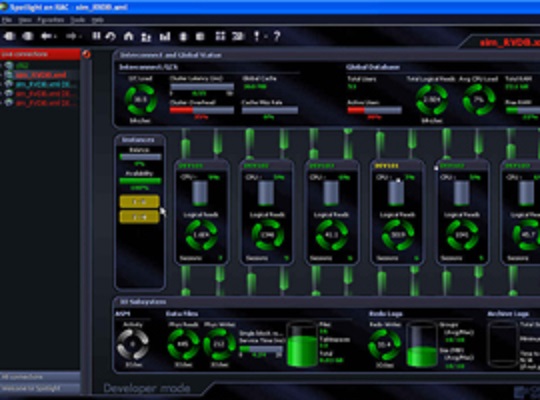Click the toolbar icon right of the grid icon
This screenshot has height=400, width=540.
238,36
